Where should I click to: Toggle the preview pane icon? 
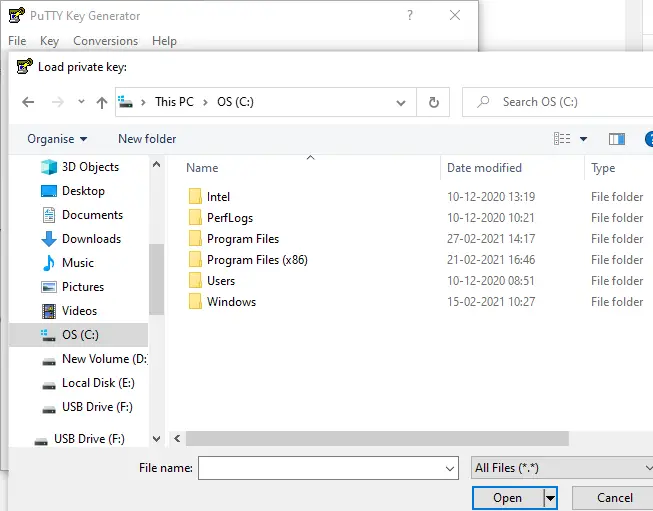click(x=617, y=139)
